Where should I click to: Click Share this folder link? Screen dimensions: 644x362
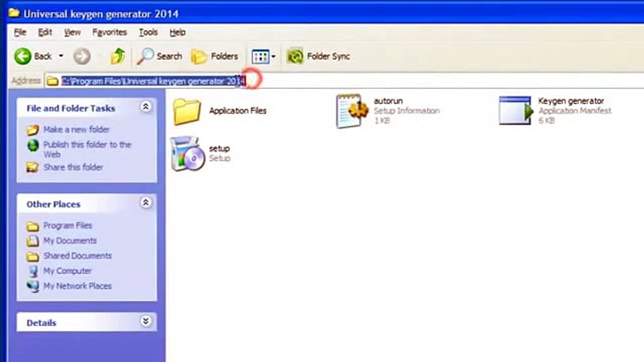(73, 167)
